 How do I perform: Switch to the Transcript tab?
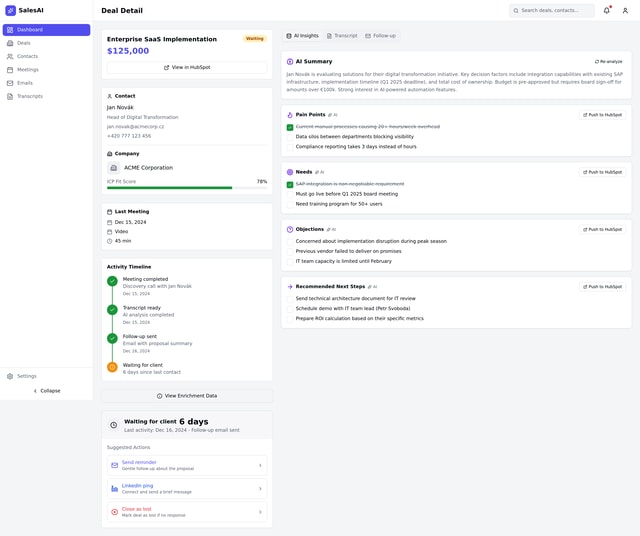tap(342, 36)
